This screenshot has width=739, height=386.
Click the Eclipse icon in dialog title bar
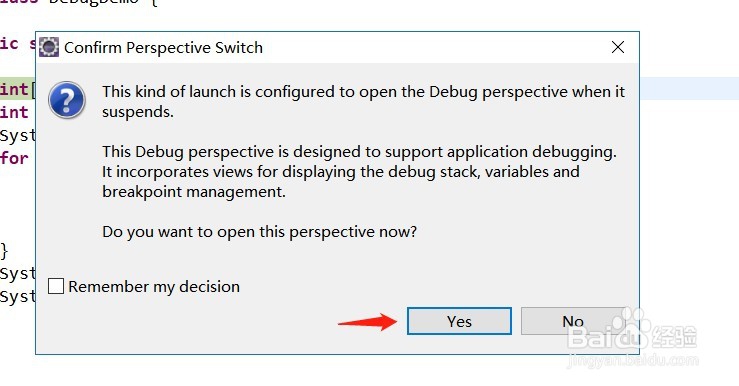pos(49,47)
